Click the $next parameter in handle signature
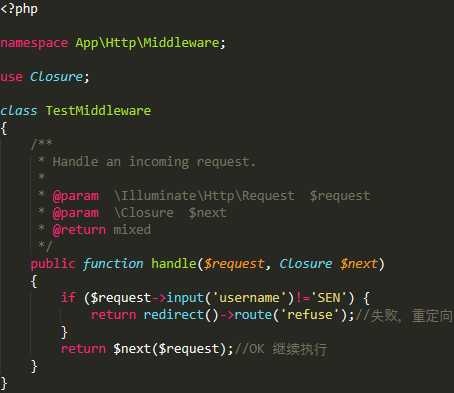 [x=358, y=264]
